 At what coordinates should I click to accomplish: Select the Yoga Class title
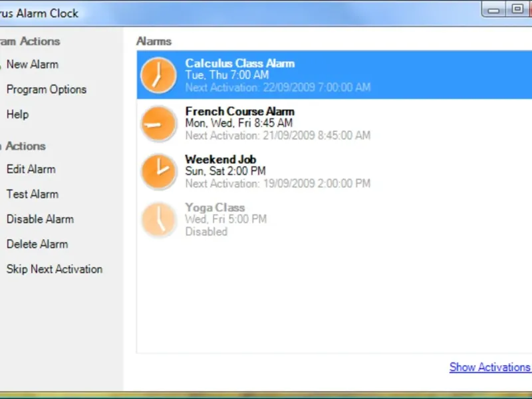(x=215, y=207)
